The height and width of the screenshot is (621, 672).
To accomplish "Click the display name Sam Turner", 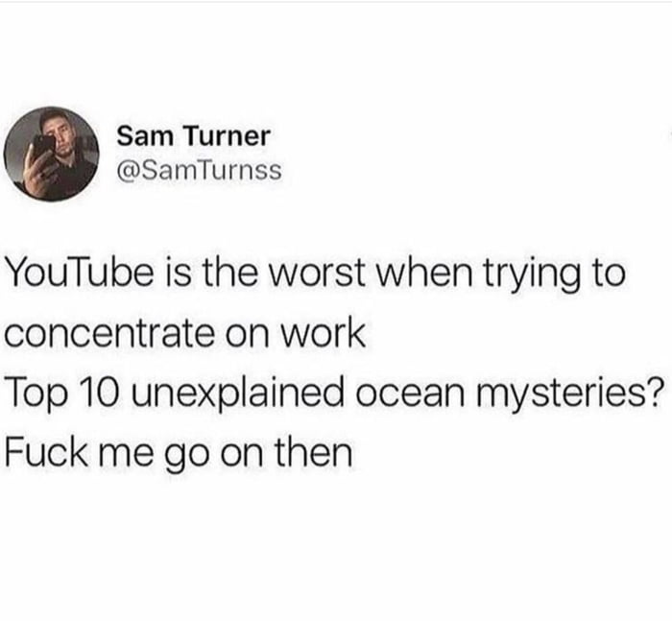I will click(194, 136).
